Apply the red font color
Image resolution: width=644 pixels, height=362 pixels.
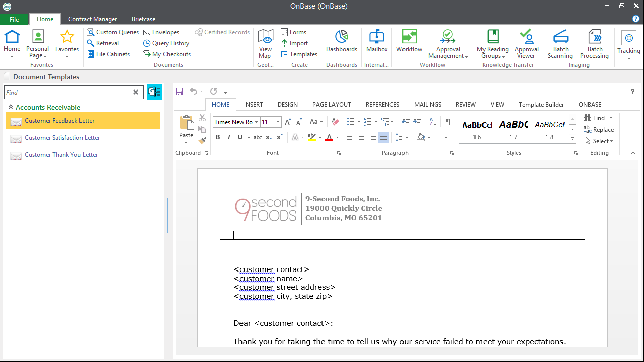click(329, 137)
